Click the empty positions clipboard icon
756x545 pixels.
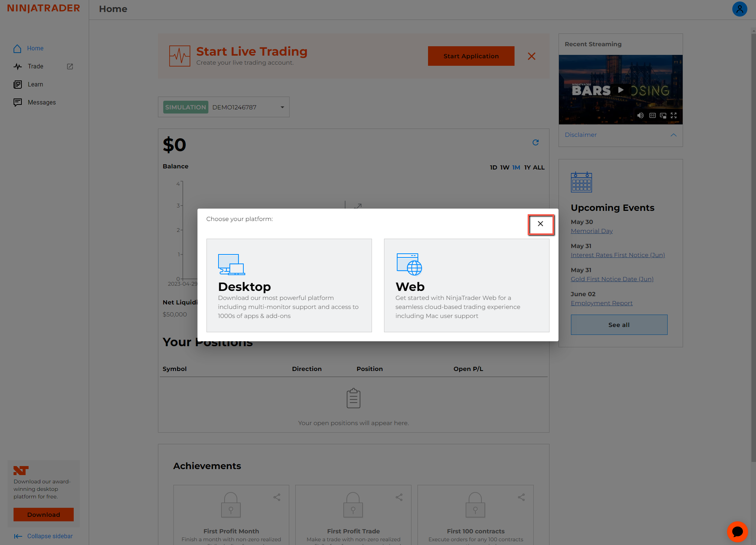tap(353, 398)
